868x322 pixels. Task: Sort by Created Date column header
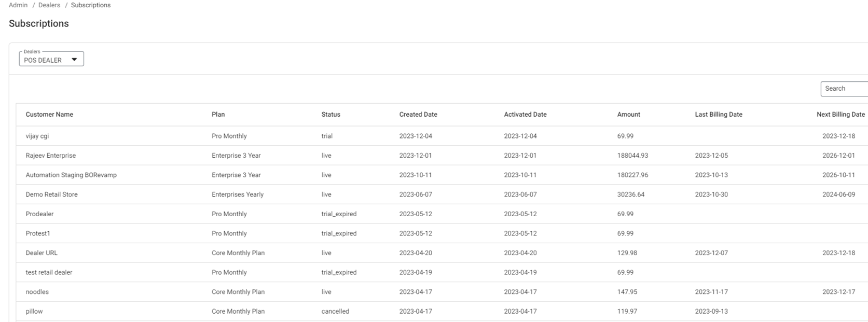coord(418,115)
